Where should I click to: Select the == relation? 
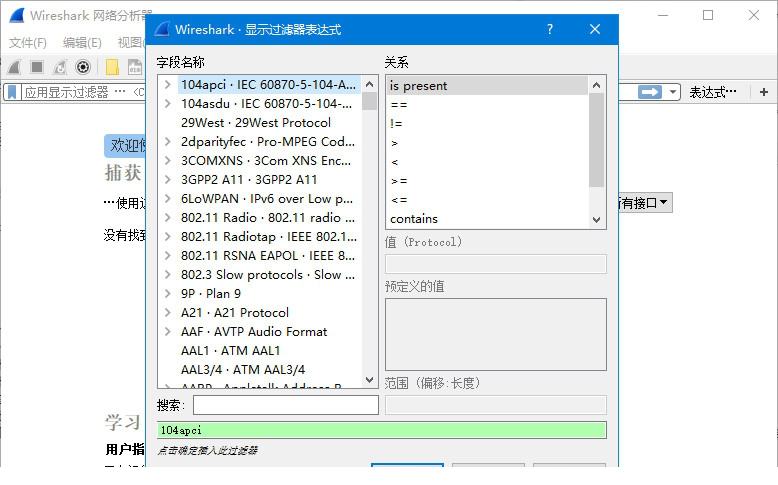[487, 105]
